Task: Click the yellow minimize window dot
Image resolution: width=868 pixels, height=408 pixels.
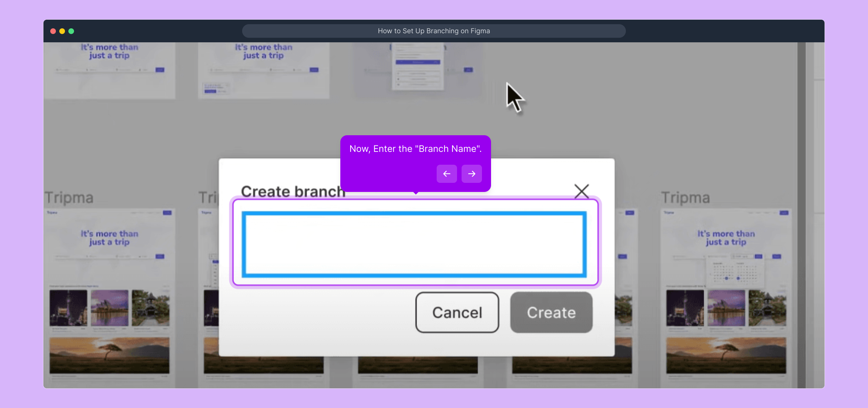Action: 62,31
